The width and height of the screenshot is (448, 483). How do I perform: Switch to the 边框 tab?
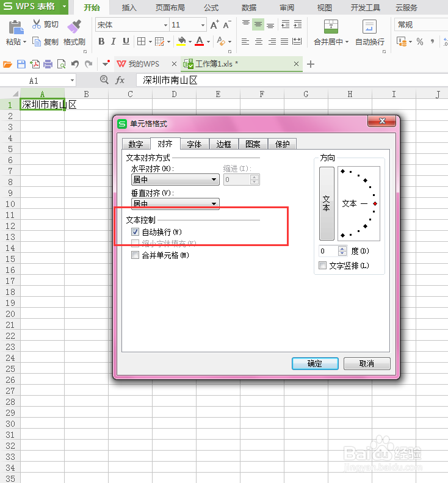pyautogui.click(x=223, y=144)
